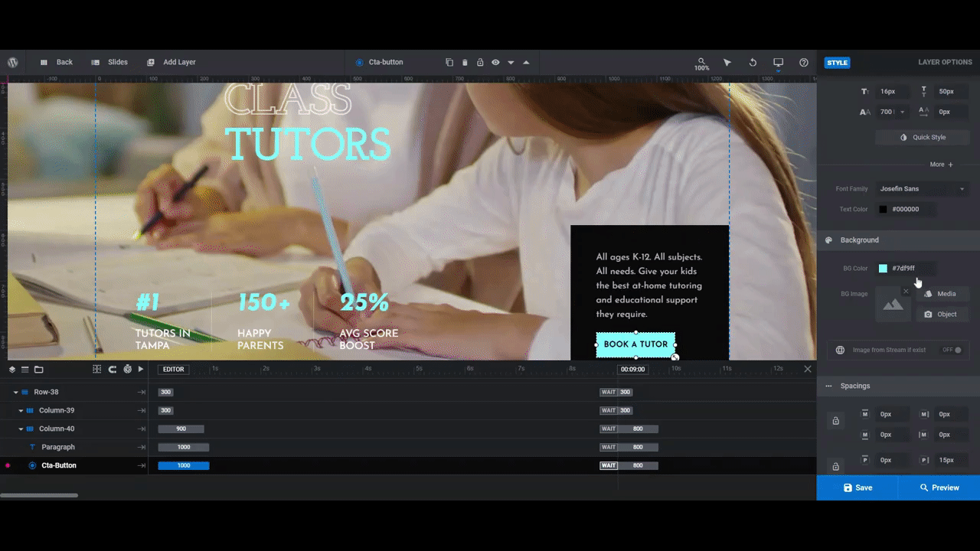Open the 100% zoom control

click(x=701, y=64)
